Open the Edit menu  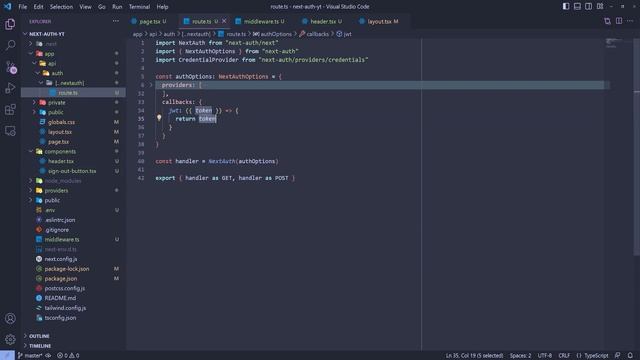(x=38, y=7)
